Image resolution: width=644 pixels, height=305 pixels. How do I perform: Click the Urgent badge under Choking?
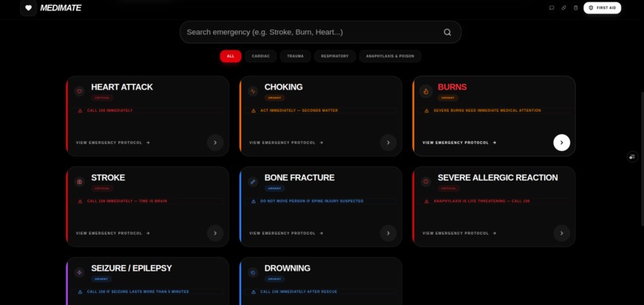(x=274, y=98)
